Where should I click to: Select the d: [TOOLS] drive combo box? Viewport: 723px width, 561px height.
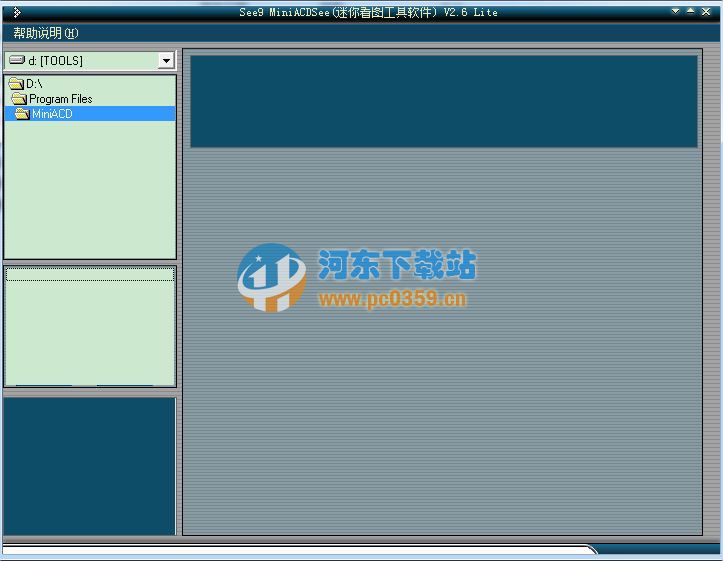pyautogui.click(x=90, y=60)
